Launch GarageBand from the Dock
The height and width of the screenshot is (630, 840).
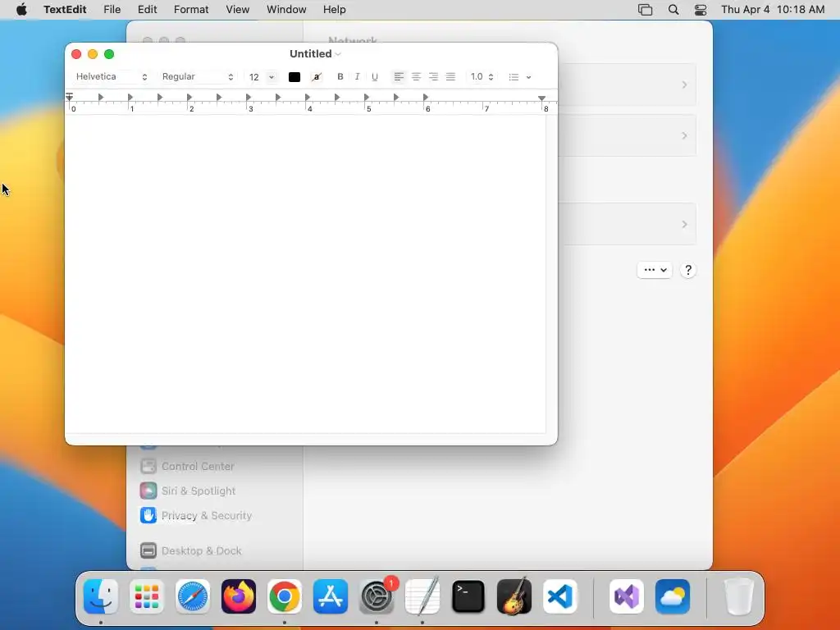coord(514,596)
